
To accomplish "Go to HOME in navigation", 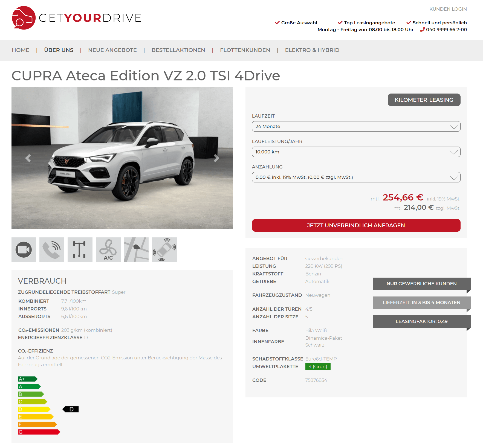I will coord(21,50).
